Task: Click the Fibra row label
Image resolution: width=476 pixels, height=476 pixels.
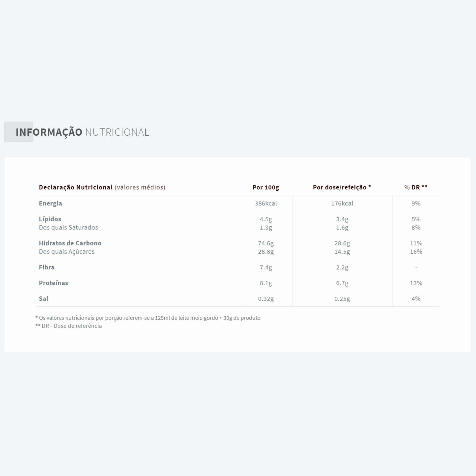Action: 47,267
